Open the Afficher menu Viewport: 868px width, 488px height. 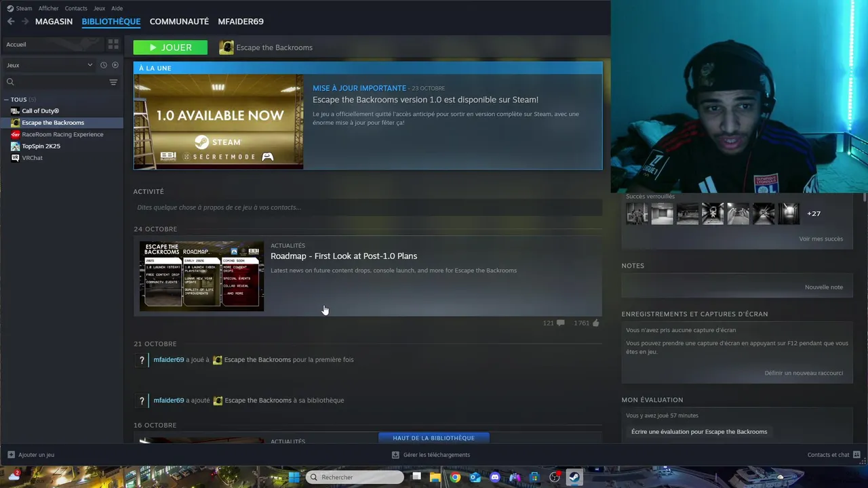[x=49, y=8]
